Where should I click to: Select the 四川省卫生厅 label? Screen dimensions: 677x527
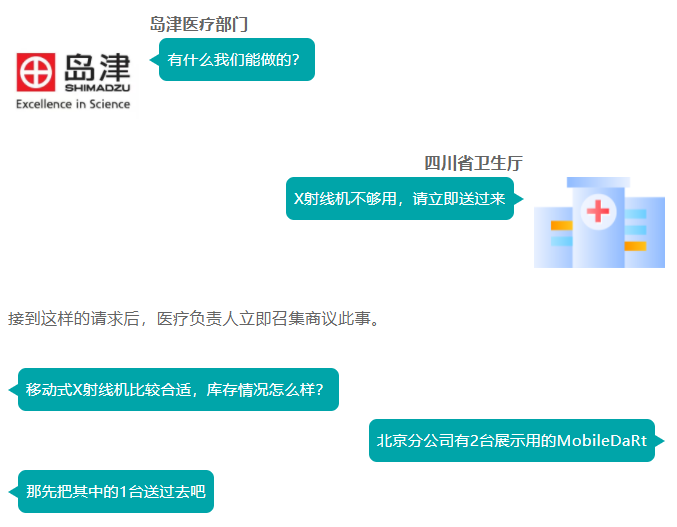[473, 163]
